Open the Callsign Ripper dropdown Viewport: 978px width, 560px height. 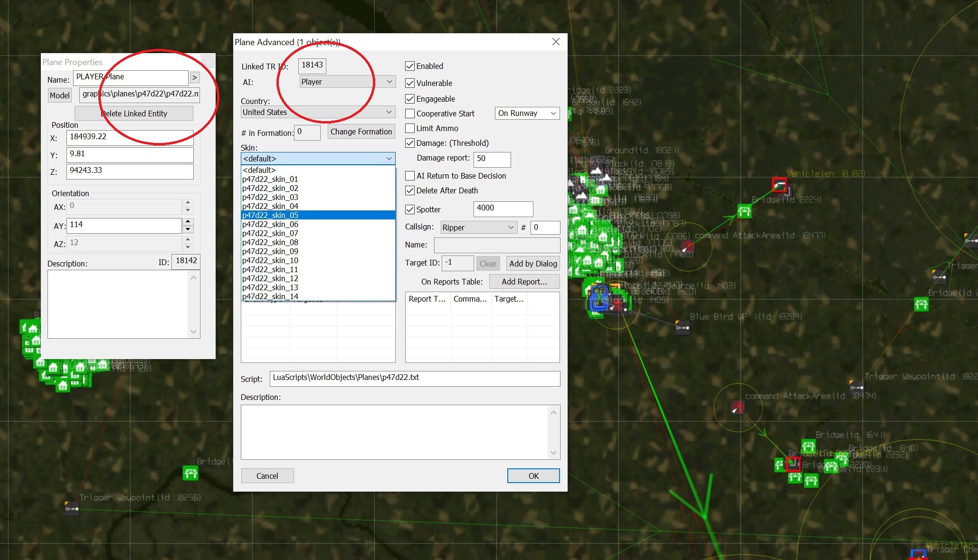pos(479,228)
